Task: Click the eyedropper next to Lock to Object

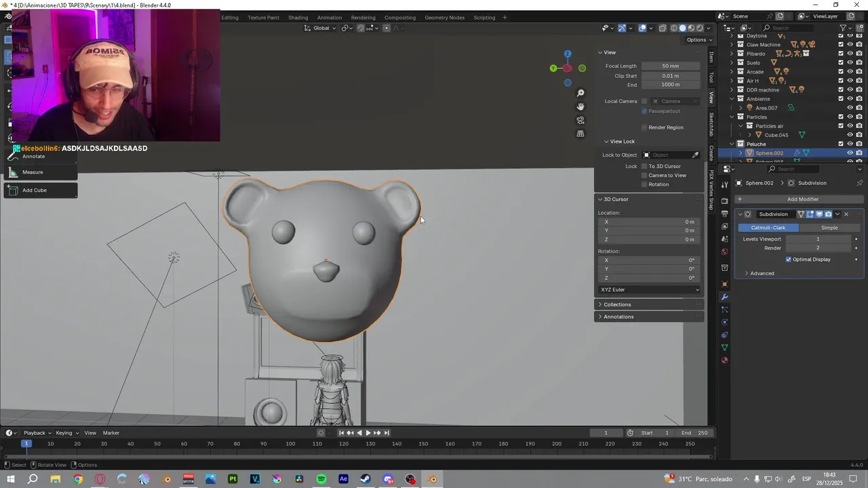Action: coord(695,155)
